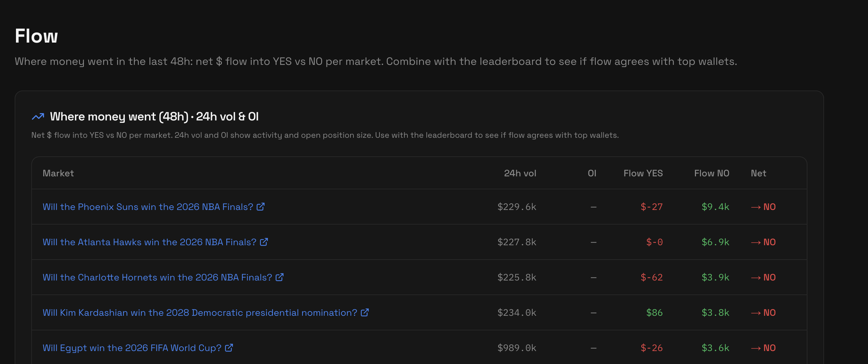
Task: Sort the table by Net column
Action: 758,173
